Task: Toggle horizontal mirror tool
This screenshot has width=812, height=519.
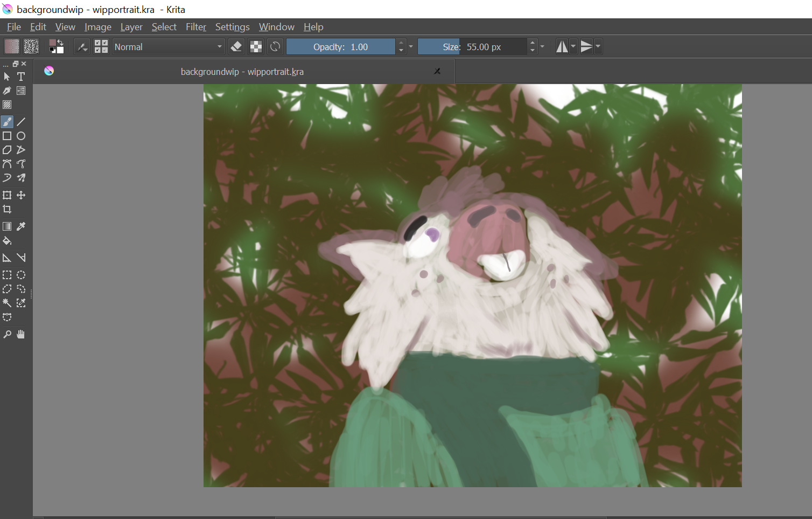Action: click(x=562, y=47)
